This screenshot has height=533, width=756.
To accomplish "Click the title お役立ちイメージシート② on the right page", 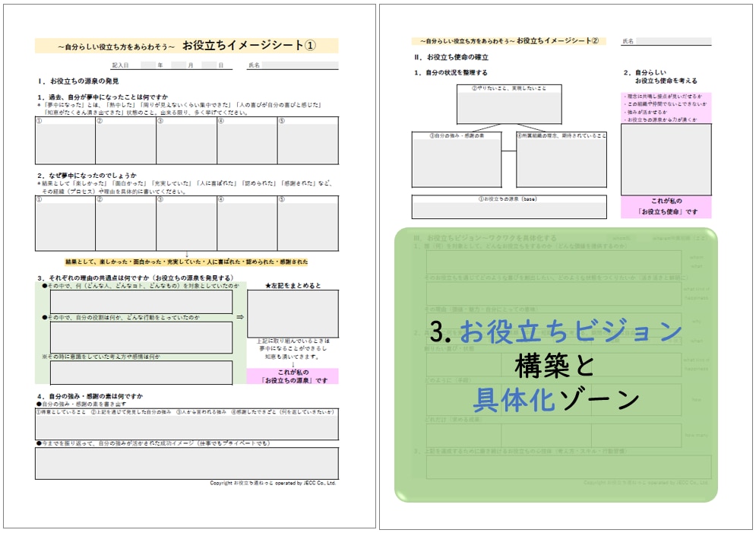I will (x=558, y=41).
